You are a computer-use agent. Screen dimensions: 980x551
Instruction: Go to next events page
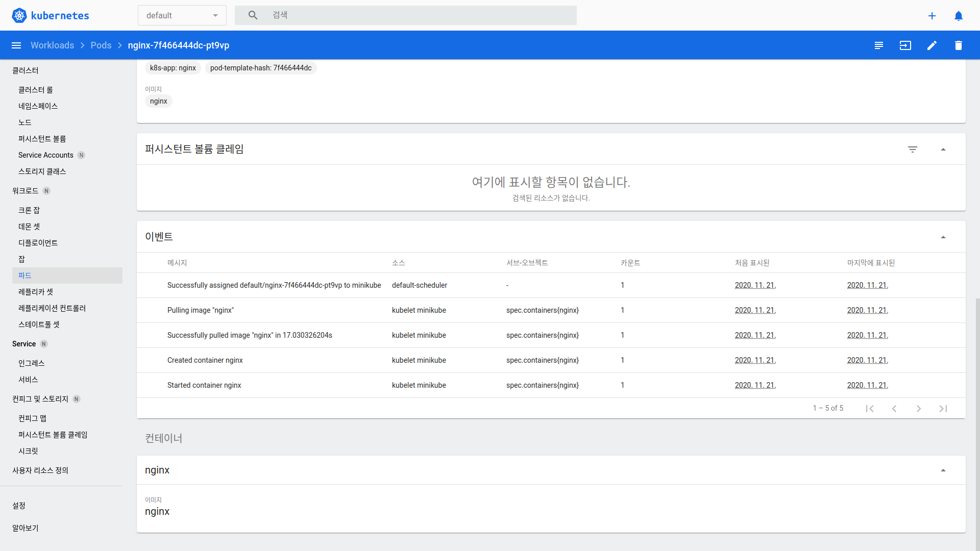tap(919, 409)
